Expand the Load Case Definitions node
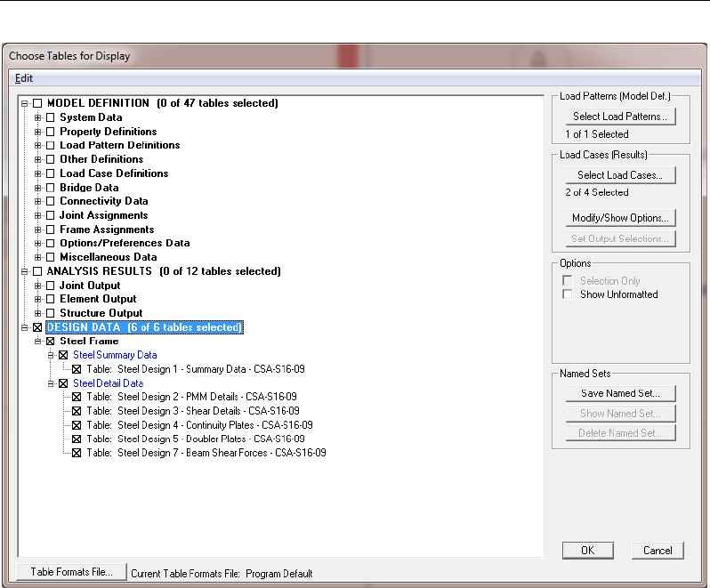 point(37,173)
